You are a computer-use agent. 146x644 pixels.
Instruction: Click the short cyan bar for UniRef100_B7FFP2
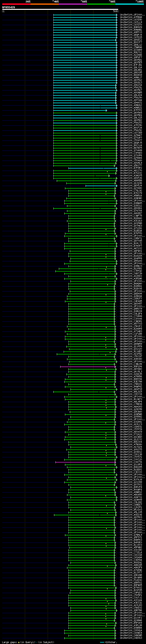click(80, 110)
